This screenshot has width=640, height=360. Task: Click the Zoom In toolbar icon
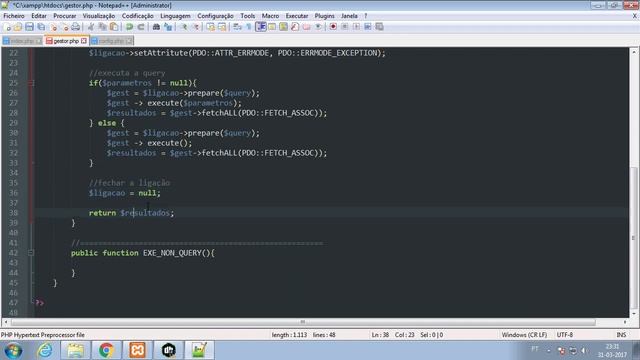184,27
